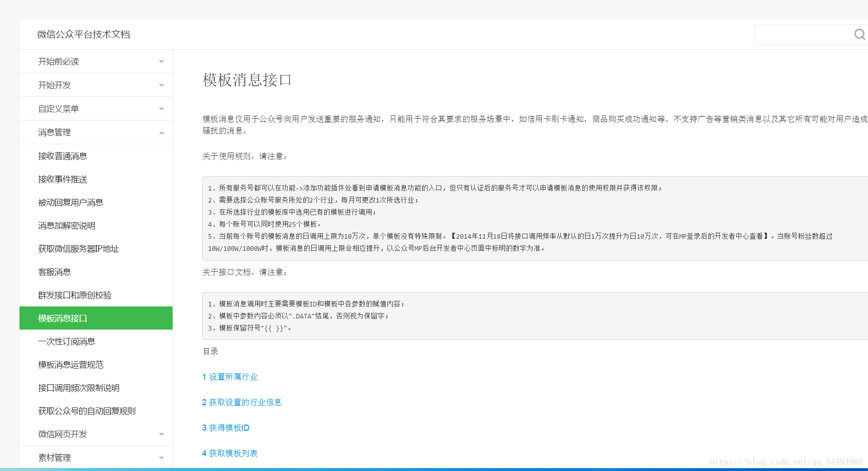This screenshot has width=868, height=471.
Task: Open 接口调用频次限制说明 page
Action: tap(79, 388)
